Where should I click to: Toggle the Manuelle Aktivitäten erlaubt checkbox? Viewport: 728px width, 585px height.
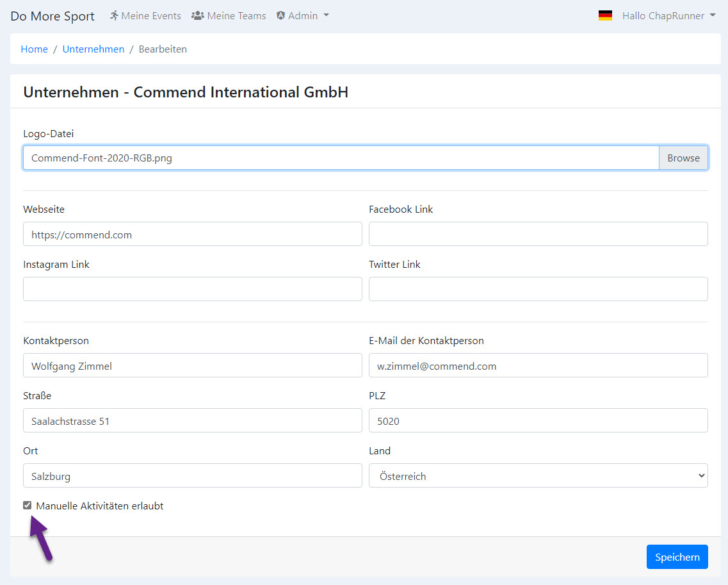click(x=28, y=506)
